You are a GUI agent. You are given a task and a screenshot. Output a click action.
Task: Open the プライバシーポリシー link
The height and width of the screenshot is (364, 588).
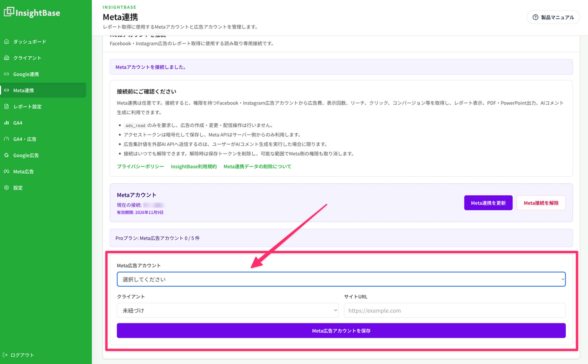140,166
